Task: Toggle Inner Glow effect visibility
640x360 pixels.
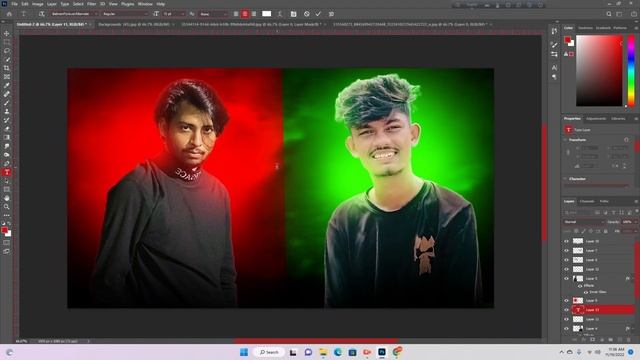Action: point(586,292)
